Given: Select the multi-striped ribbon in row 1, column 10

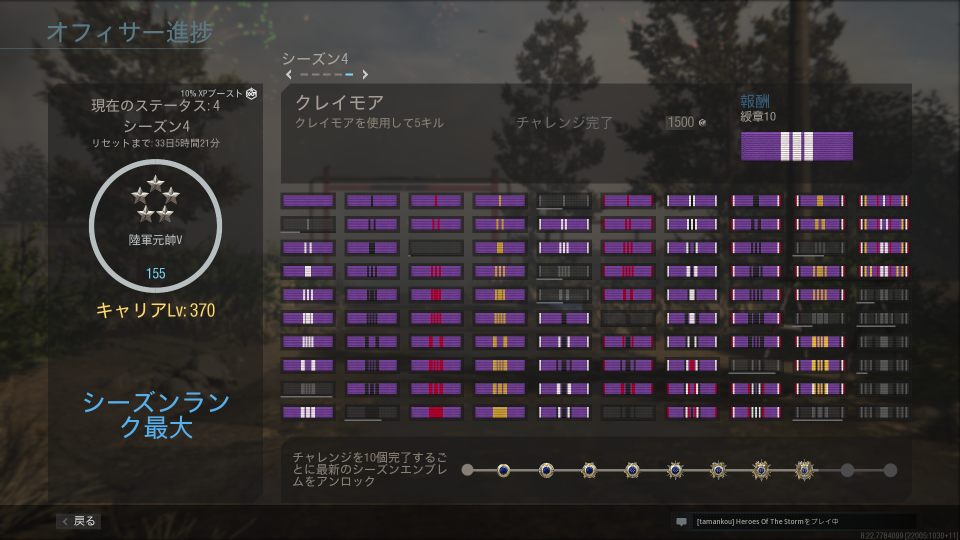Looking at the screenshot, I should pyautogui.click(x=883, y=201).
